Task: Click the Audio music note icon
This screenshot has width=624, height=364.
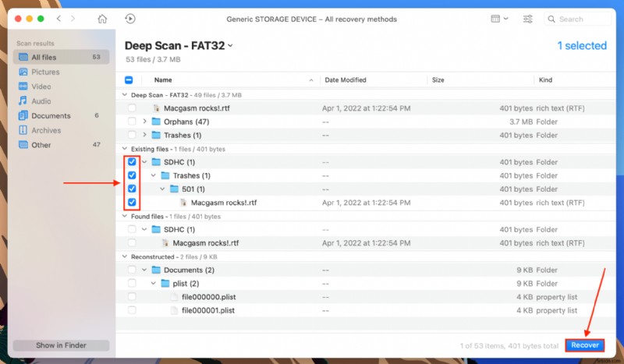Action: tap(23, 101)
